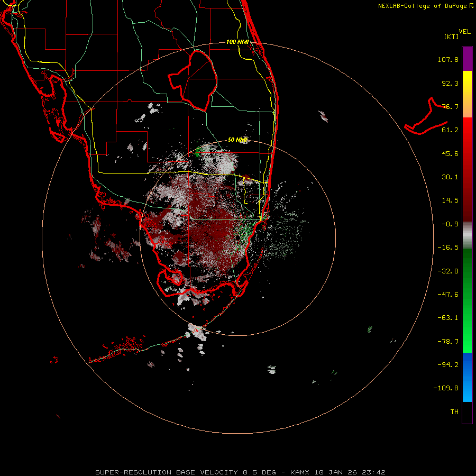
Task: Click the Lake Okeechobee outline on map
Action: 193,80
